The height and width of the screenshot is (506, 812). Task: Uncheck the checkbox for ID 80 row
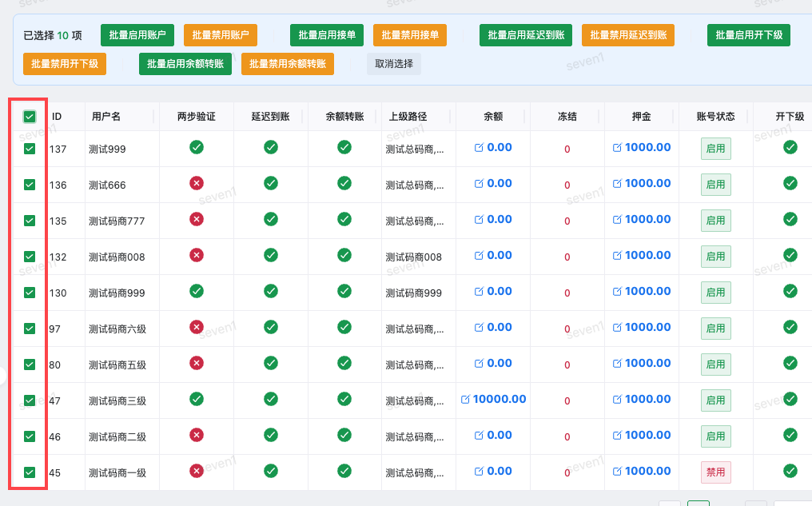click(x=30, y=365)
